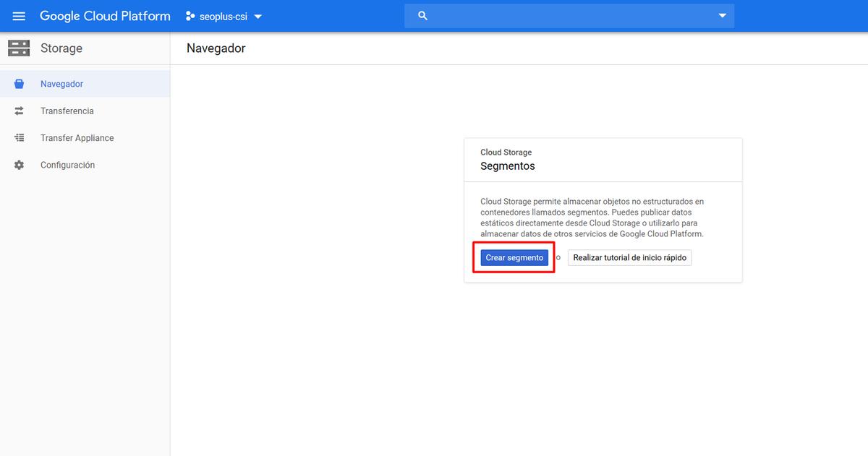Click the Storage header title text
The image size is (868, 456).
(61, 48)
